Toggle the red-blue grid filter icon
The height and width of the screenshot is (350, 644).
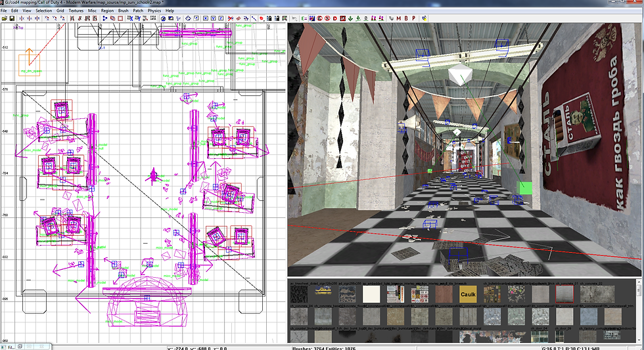point(311,18)
